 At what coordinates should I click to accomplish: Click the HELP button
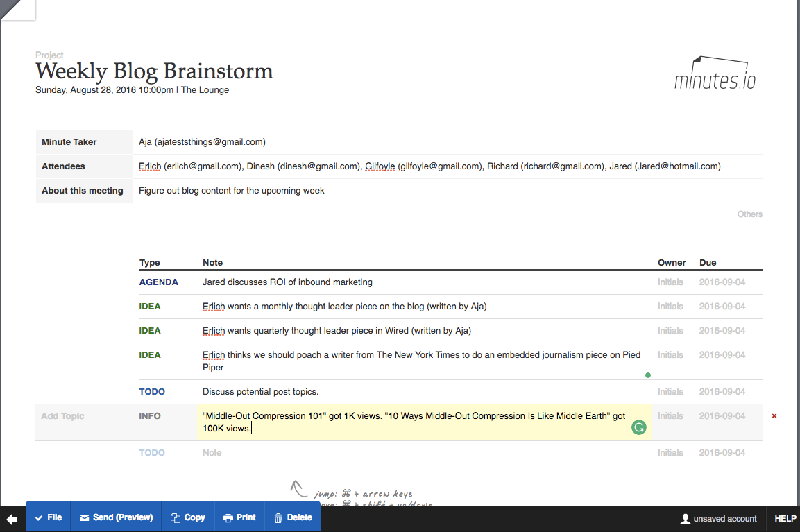[785, 519]
